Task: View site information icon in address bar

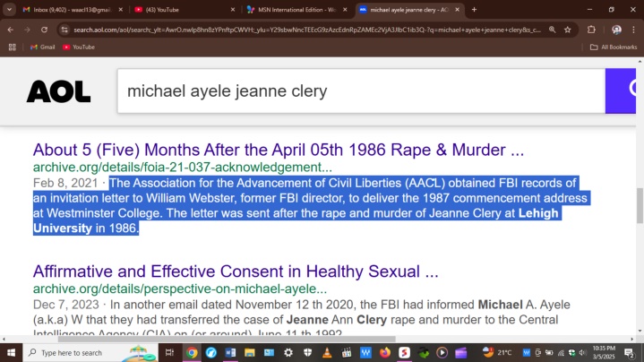Action: coord(64,30)
